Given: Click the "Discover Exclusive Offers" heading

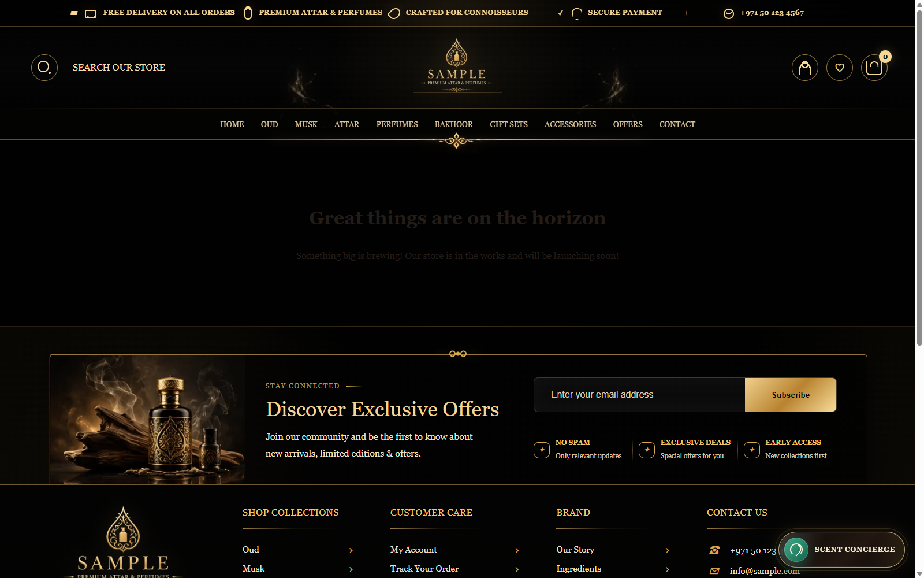Looking at the screenshot, I should click(x=382, y=409).
